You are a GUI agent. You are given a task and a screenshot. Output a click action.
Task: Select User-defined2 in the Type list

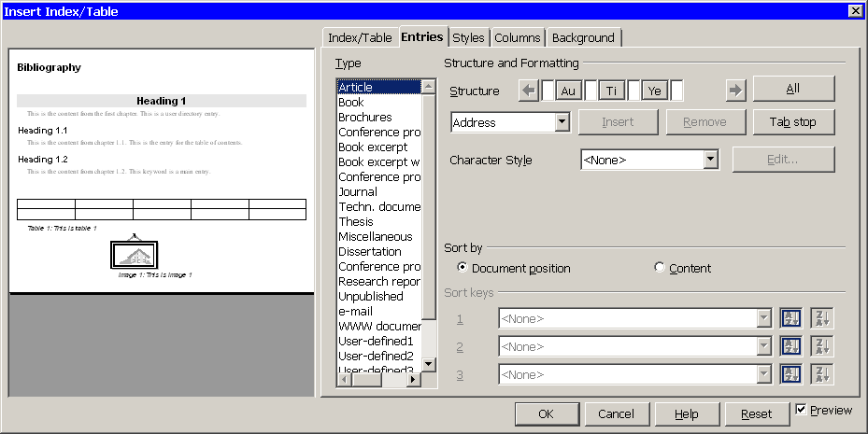pos(379,356)
